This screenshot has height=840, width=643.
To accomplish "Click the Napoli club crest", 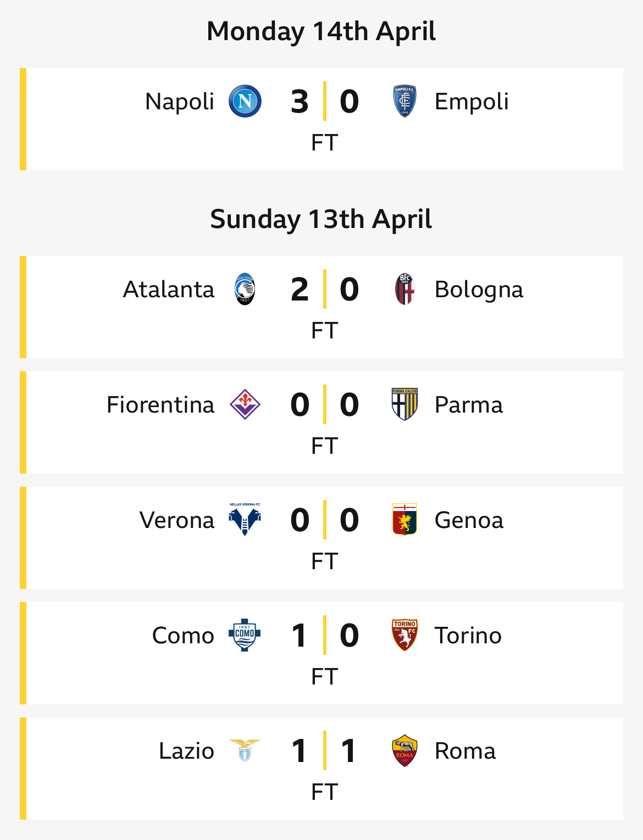I will (x=245, y=101).
